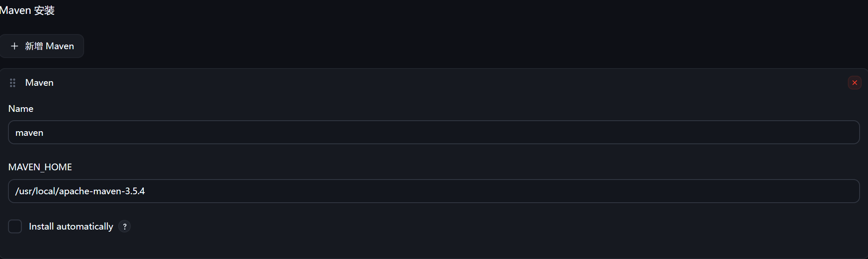Click 新增 Maven button label text
Screen dimensions: 868x259
(50, 46)
